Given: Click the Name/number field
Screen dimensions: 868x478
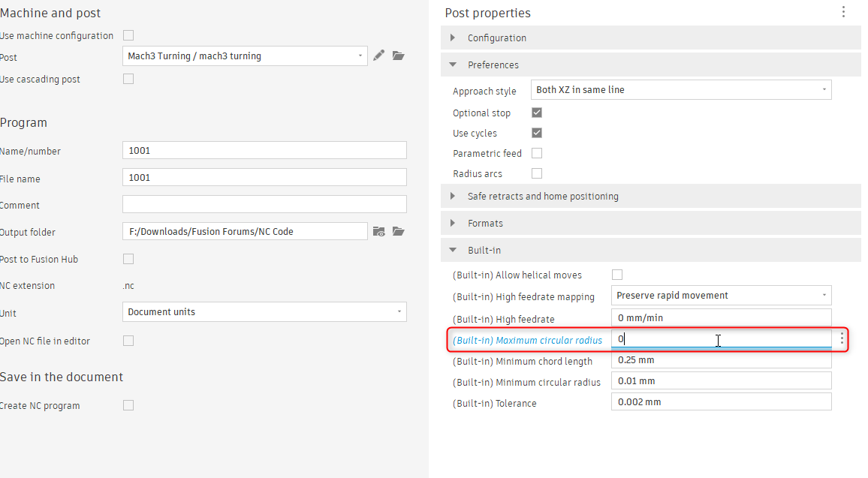Looking at the screenshot, I should 264,151.
